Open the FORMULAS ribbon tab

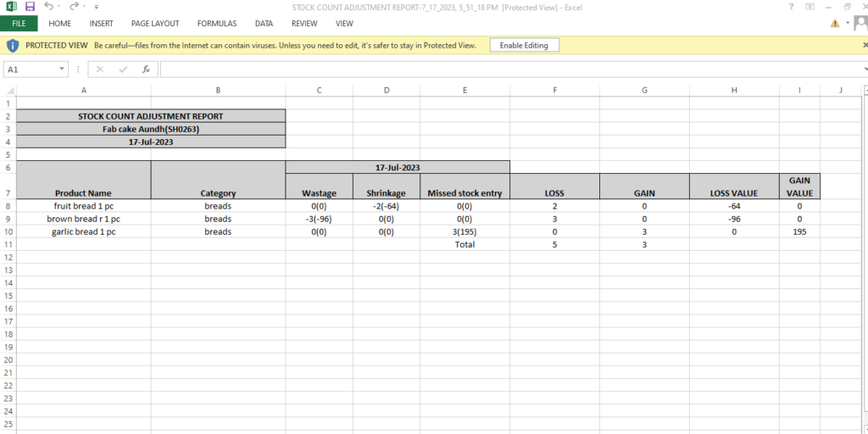[217, 24]
